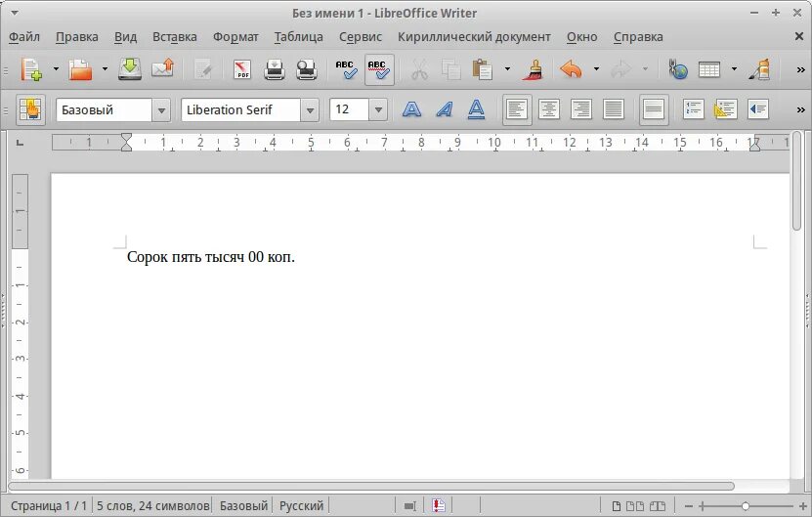Screen dimensions: 812x517
Task: Click status bar page count Страница 1 / 1
Action: tap(49, 505)
